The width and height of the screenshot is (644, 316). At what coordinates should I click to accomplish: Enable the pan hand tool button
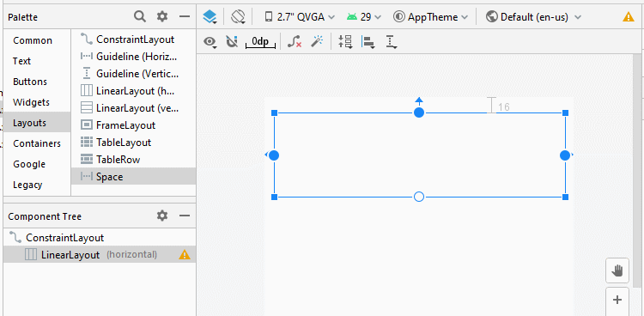tap(617, 270)
